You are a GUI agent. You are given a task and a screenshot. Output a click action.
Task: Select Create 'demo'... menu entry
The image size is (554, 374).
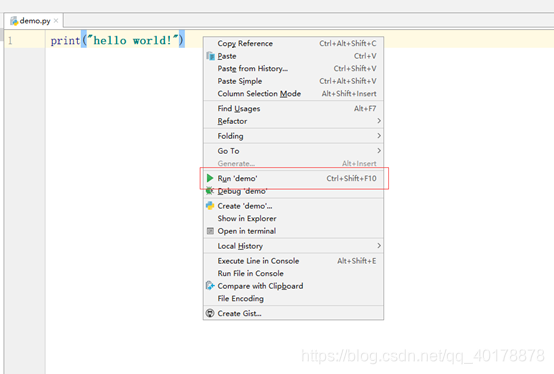point(293,206)
